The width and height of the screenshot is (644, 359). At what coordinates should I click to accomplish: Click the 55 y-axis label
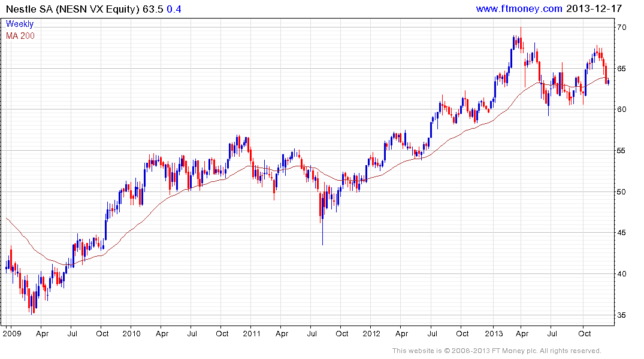pos(621,151)
